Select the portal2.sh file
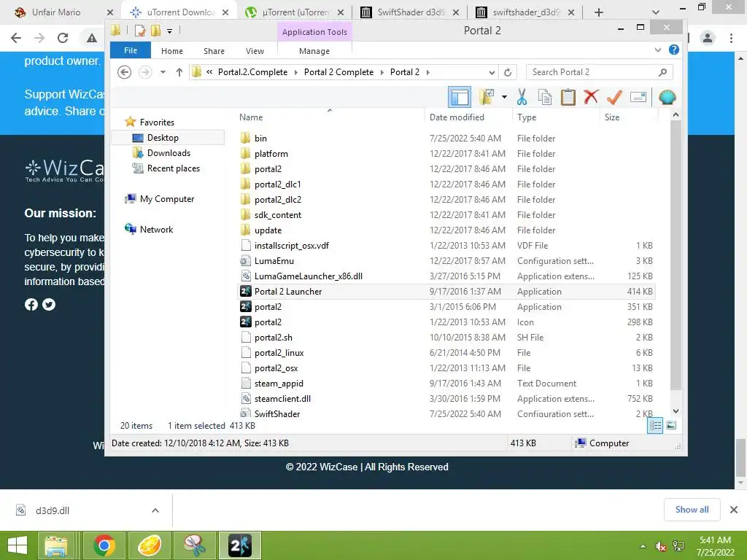Viewport: 747px width, 560px height. [273, 338]
